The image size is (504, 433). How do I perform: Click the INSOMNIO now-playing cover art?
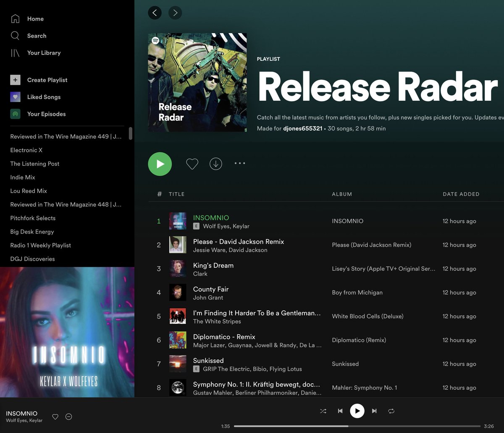point(67,332)
